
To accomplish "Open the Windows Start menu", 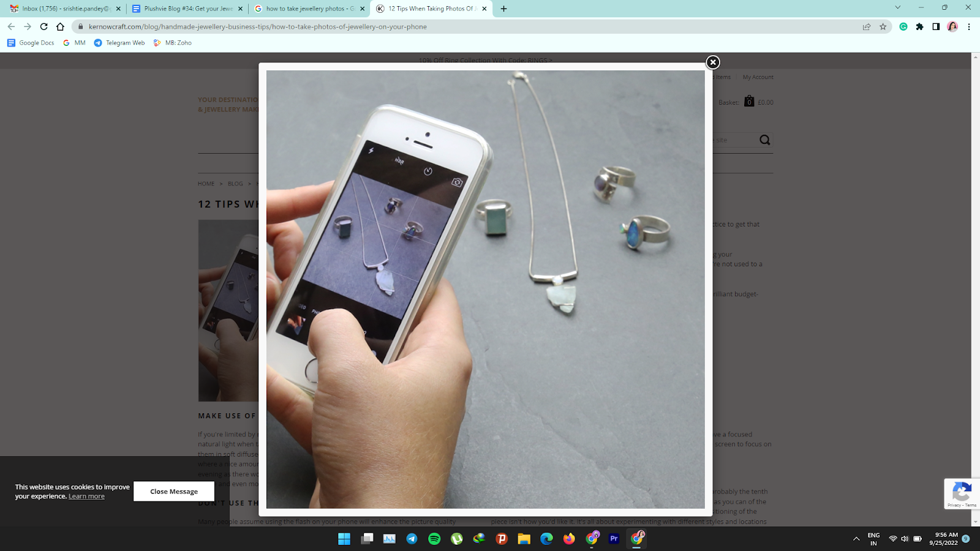I will 344,539.
